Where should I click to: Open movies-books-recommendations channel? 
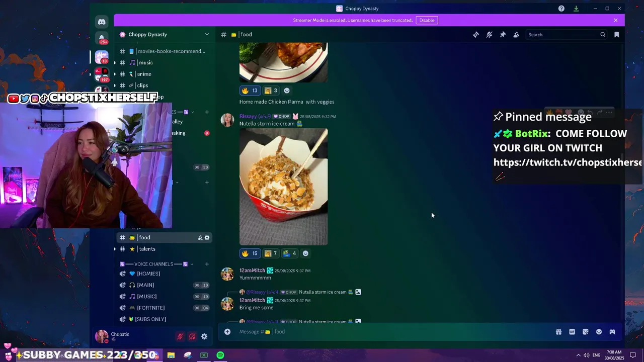[164, 51]
